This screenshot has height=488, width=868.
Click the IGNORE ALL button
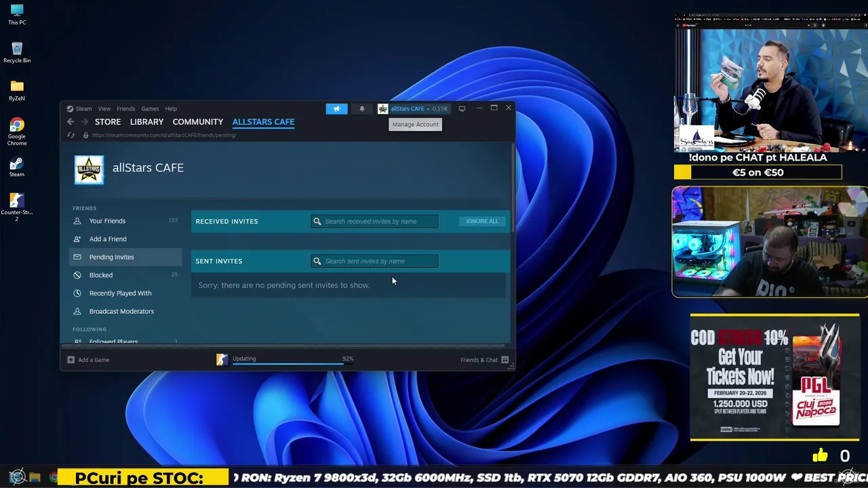482,221
